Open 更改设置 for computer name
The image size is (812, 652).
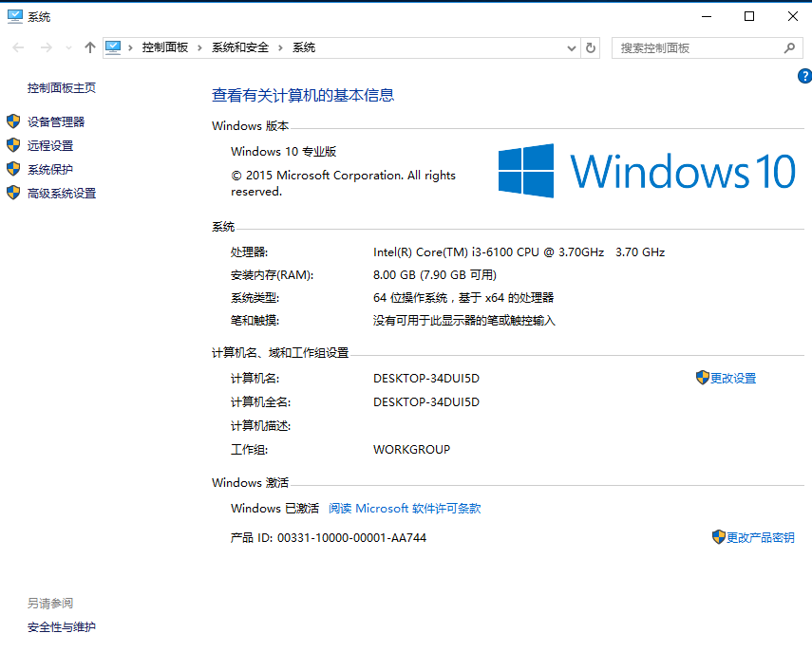coord(733,379)
